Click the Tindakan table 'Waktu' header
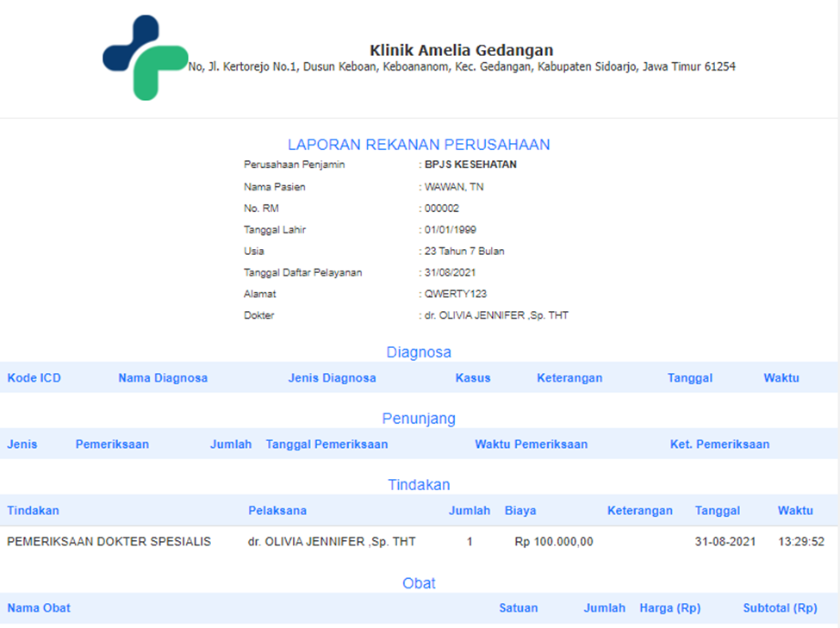This screenshot has width=840, height=628. (x=795, y=511)
